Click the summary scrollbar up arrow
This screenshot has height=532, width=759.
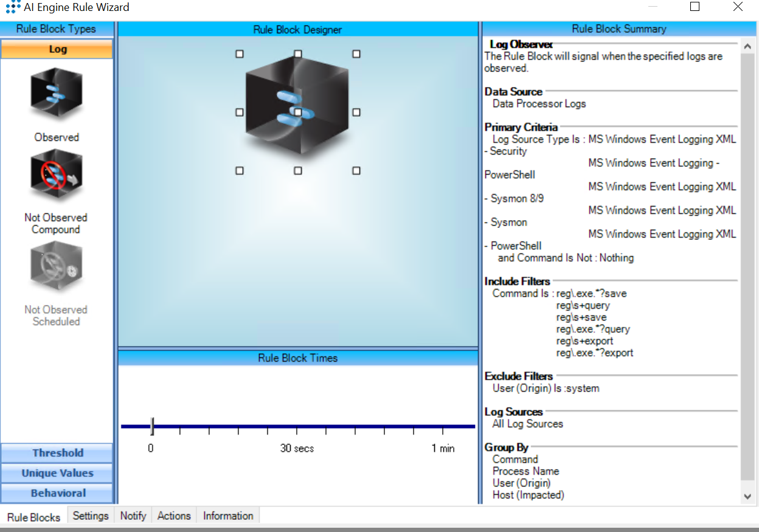747,46
